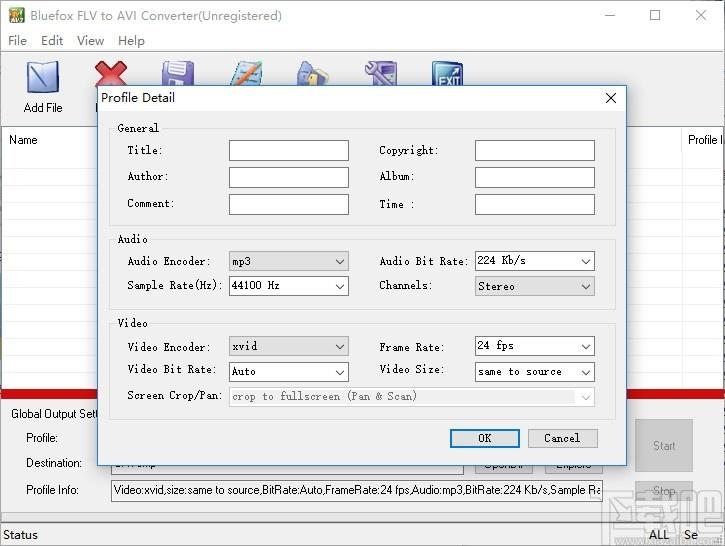Click the Album input field
Image resolution: width=725 pixels, height=546 pixels.
click(535, 178)
